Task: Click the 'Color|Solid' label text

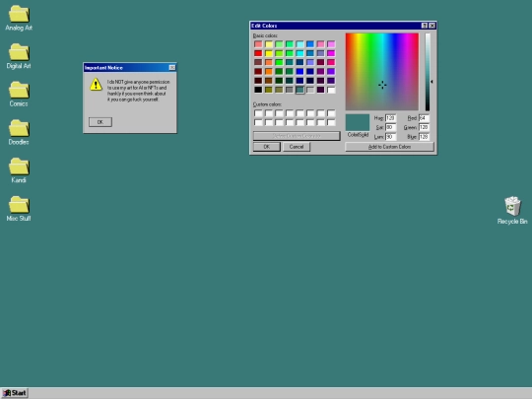Action: point(358,135)
